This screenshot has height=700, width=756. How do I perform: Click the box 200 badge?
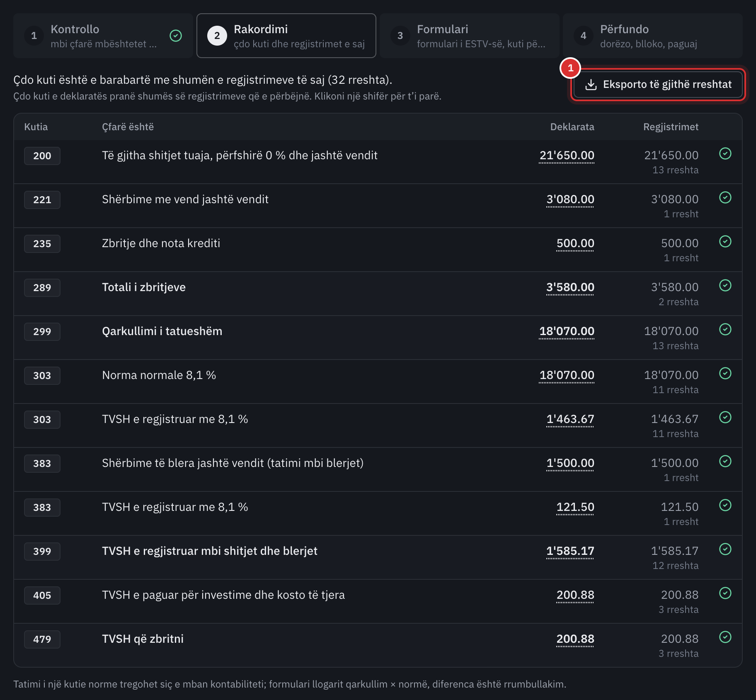[42, 156]
